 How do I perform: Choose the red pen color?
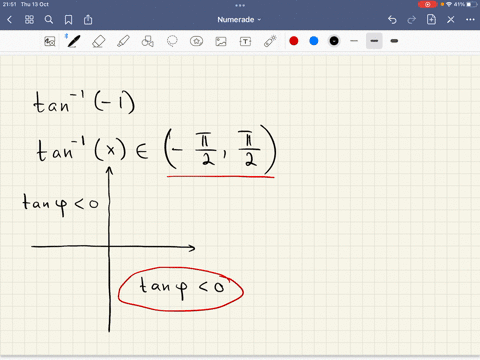click(294, 41)
